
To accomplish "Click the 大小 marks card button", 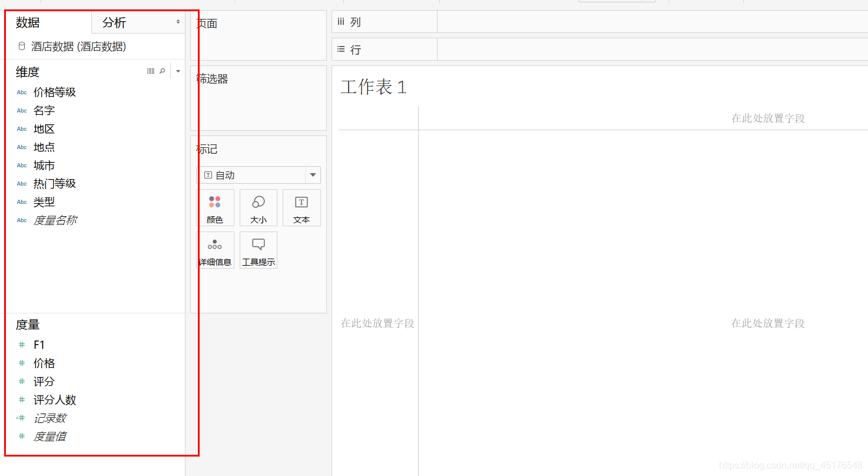I will point(259,208).
